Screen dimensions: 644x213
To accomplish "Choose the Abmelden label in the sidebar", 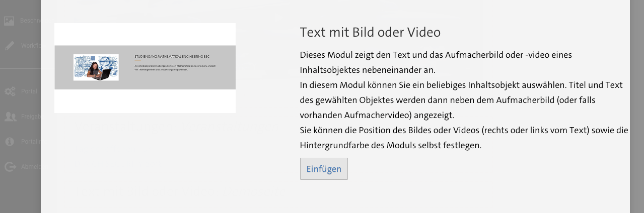I will (x=30, y=167).
